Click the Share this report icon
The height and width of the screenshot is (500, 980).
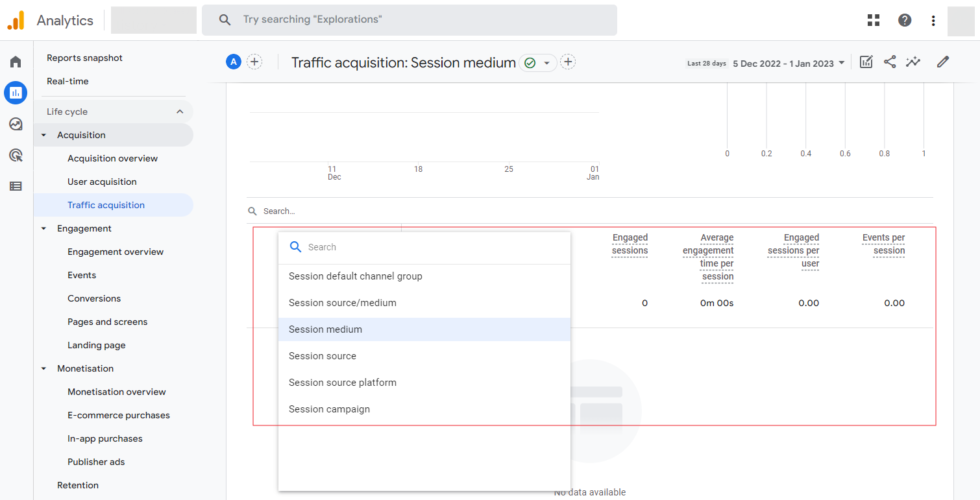coord(890,62)
